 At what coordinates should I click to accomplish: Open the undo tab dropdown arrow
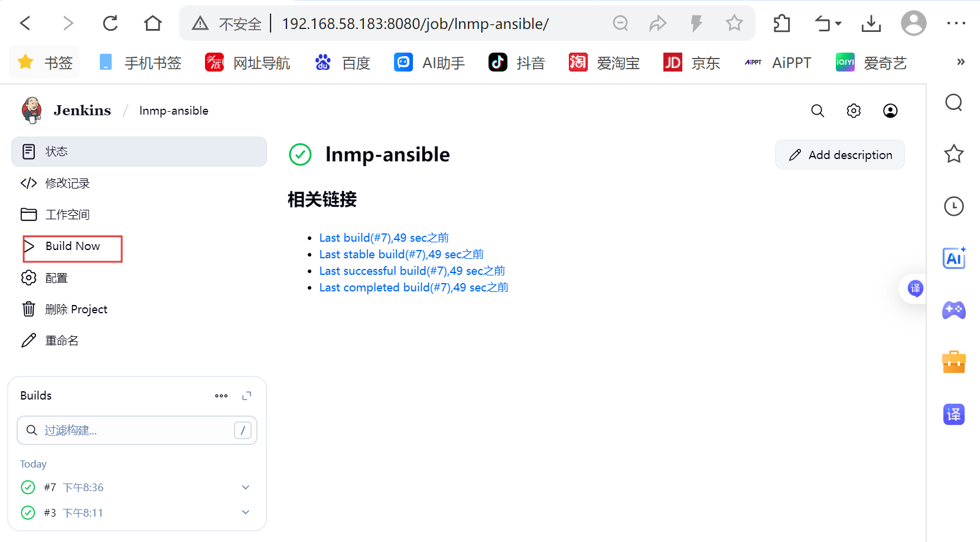pyautogui.click(x=838, y=24)
